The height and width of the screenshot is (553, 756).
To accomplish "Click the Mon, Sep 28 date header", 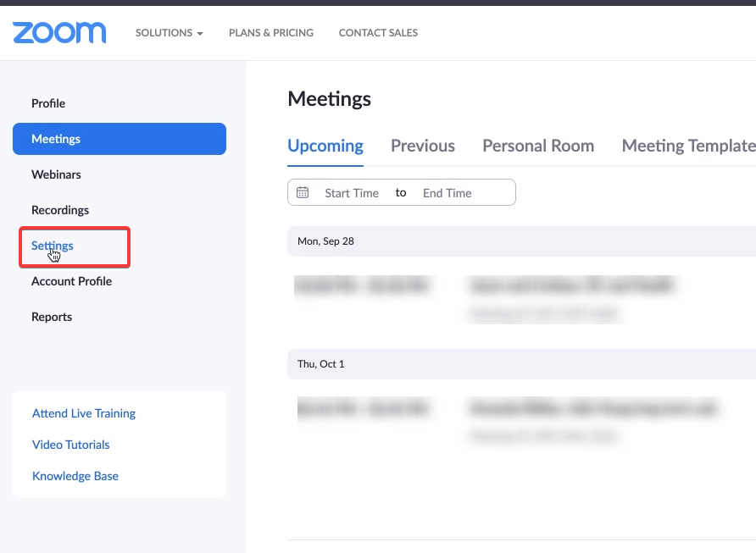I will pos(522,241).
